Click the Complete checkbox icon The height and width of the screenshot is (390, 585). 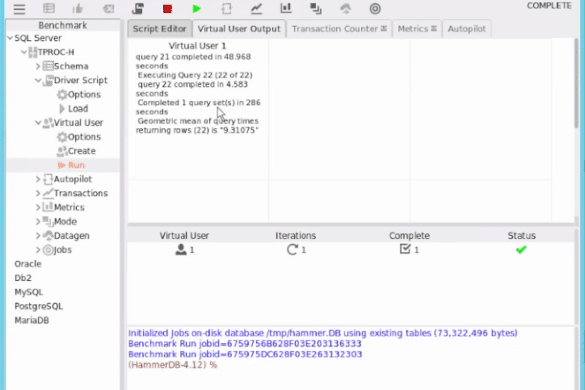pos(405,249)
